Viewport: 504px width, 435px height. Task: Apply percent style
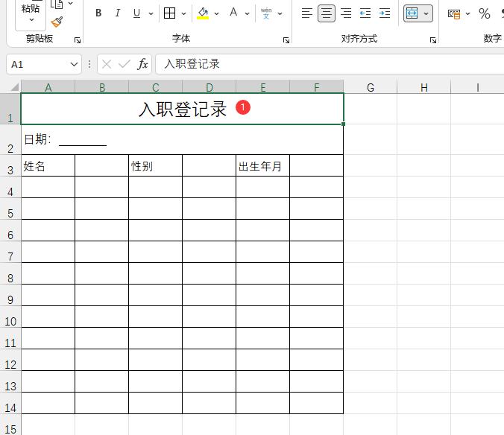[485, 13]
